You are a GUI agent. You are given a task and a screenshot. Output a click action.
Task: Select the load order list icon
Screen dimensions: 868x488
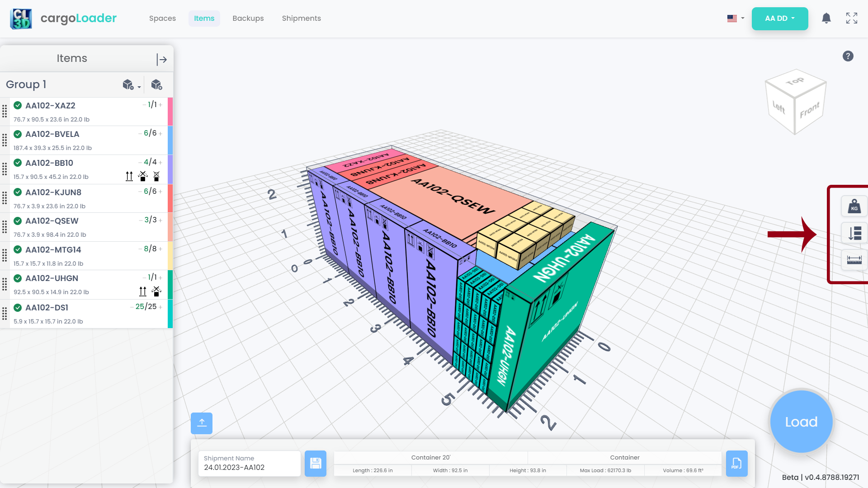tap(854, 233)
